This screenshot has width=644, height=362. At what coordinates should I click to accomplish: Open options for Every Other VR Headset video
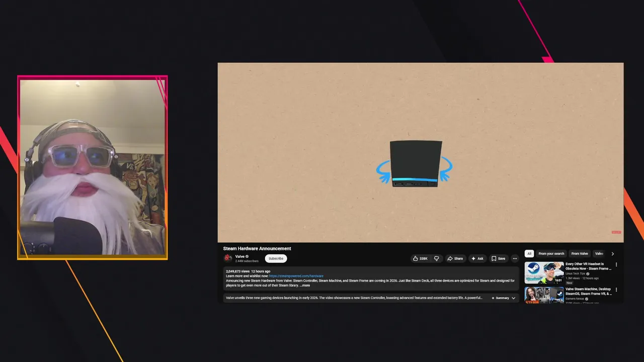[616, 264]
